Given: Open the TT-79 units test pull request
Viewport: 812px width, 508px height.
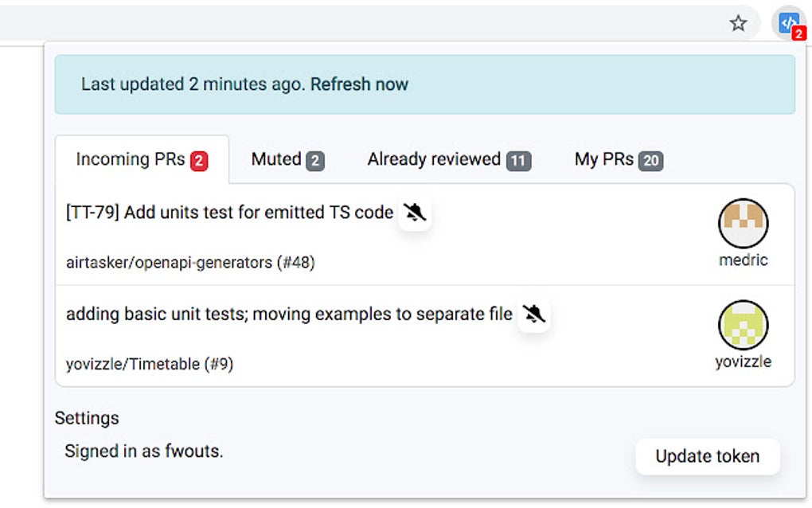Looking at the screenshot, I should click(228, 213).
